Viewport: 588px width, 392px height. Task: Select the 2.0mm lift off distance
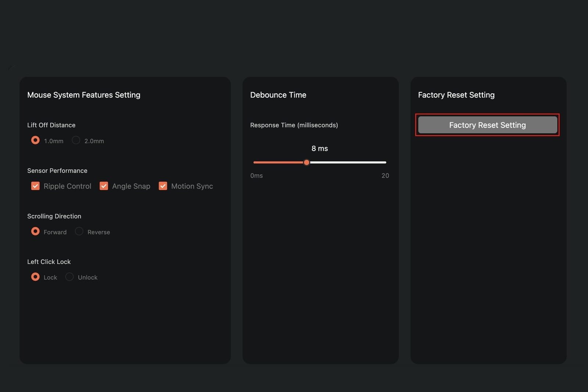(x=76, y=140)
